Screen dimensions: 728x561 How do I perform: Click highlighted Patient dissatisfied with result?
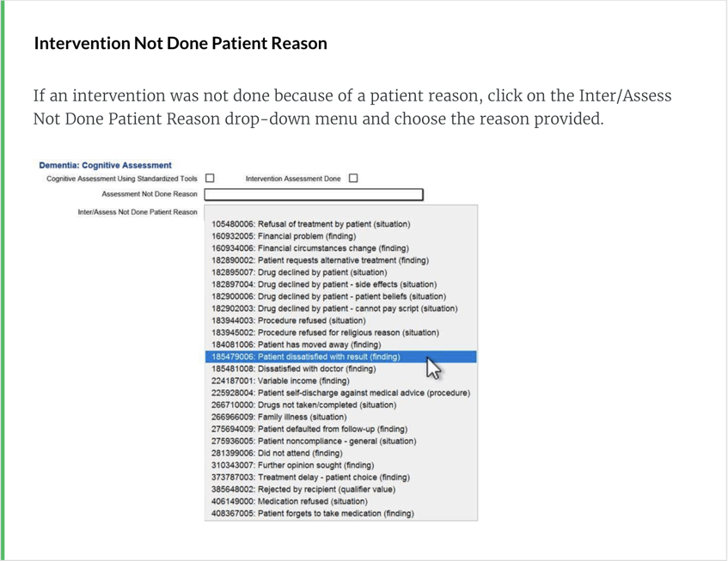[x=305, y=357]
